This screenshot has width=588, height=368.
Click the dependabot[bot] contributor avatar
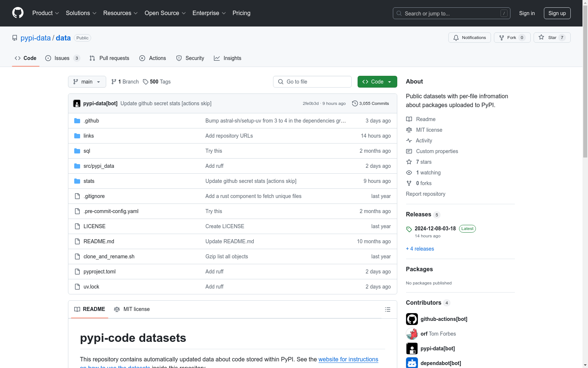(x=412, y=363)
